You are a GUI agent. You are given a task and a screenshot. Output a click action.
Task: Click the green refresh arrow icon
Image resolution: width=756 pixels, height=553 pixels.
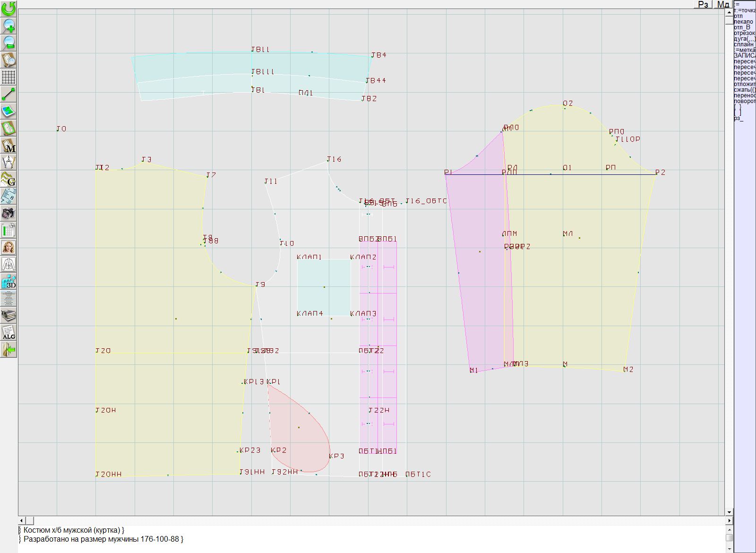click(x=9, y=9)
